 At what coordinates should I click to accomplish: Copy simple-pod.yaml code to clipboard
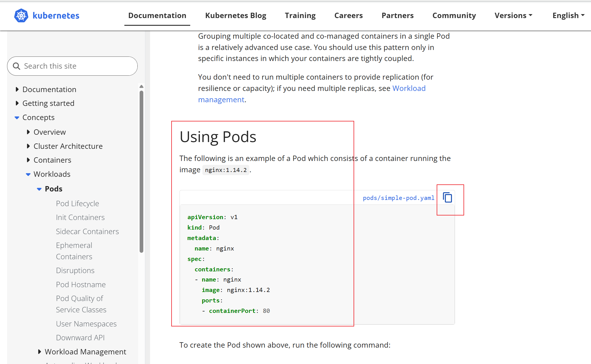click(x=447, y=197)
